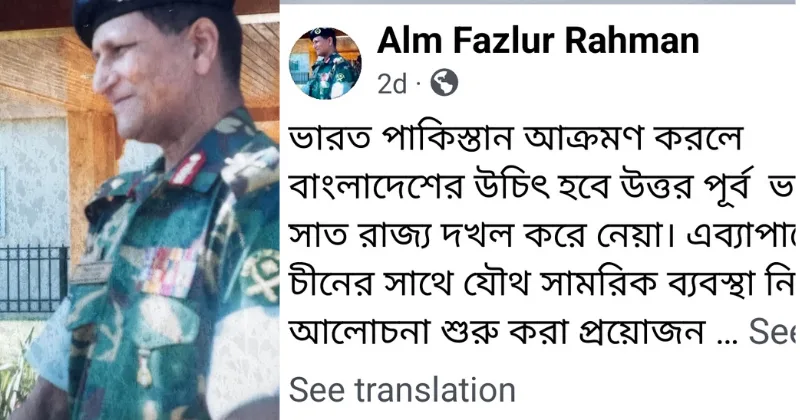
Task: Click the name tag on the uniform
Action: coord(91,273)
